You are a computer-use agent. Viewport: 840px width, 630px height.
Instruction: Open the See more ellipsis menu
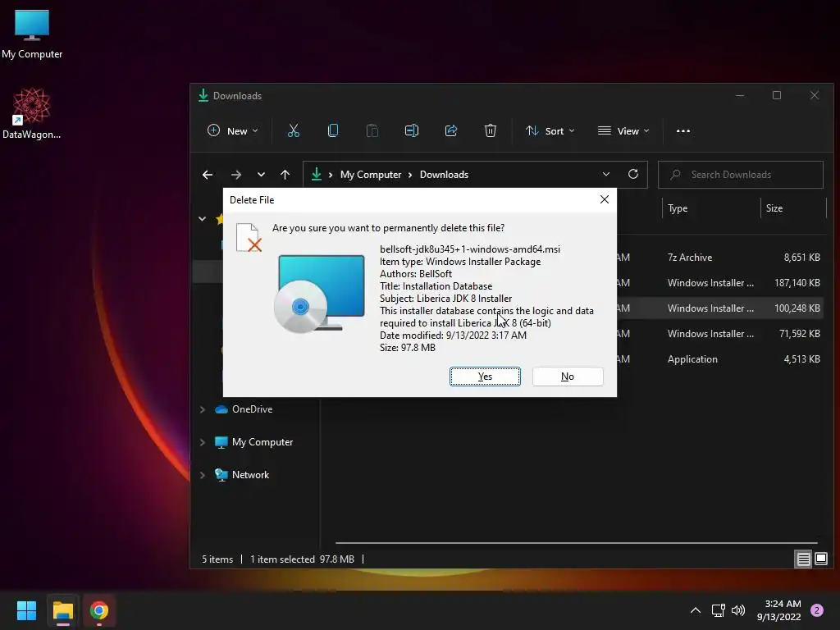tap(683, 130)
